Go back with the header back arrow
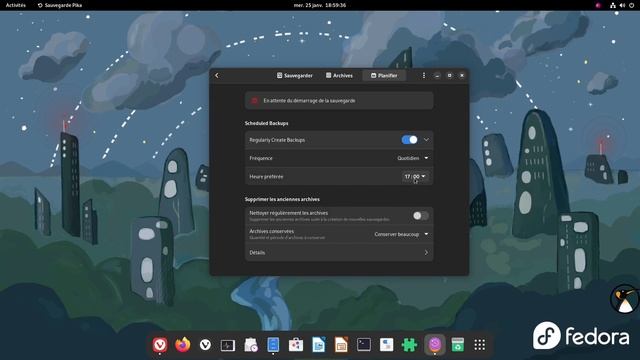Image resolution: width=640 pixels, height=360 pixels. point(217,76)
